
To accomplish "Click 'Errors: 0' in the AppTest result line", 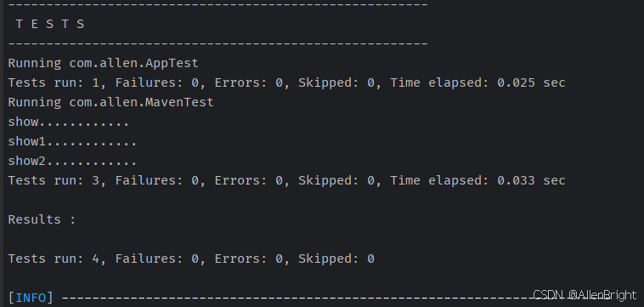I will tap(248, 83).
